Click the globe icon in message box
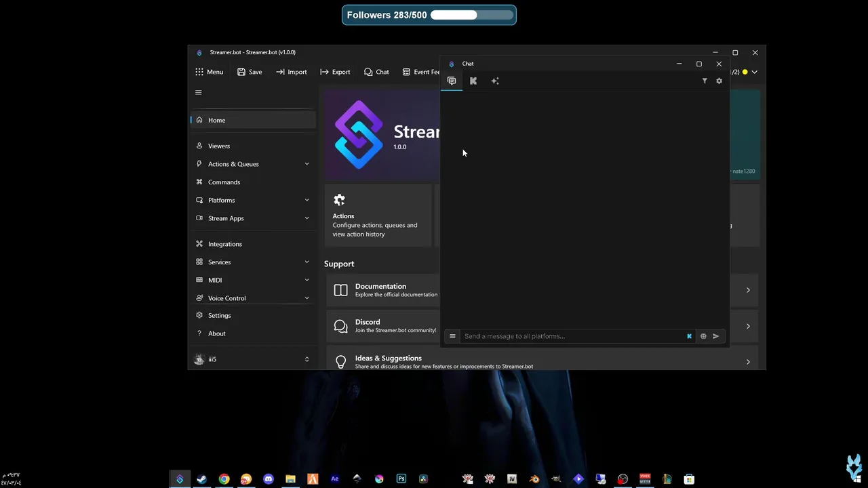Screen dimensions: 868x488 coord(703,336)
